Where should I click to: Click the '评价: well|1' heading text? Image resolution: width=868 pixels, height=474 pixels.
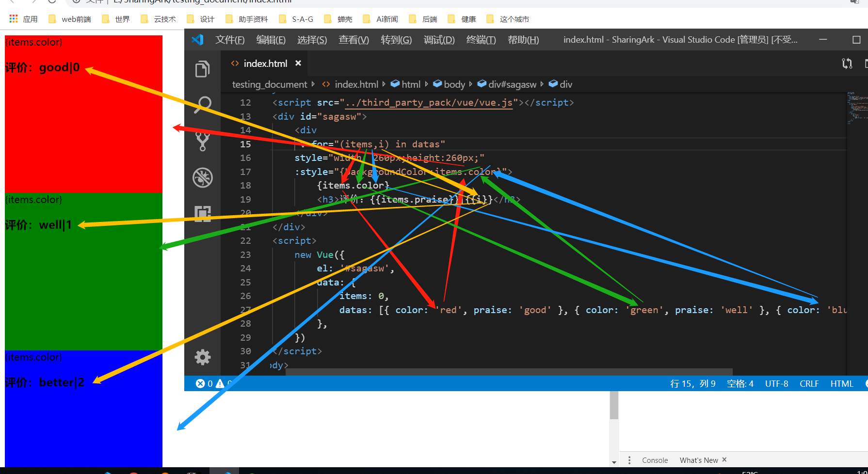click(x=38, y=225)
